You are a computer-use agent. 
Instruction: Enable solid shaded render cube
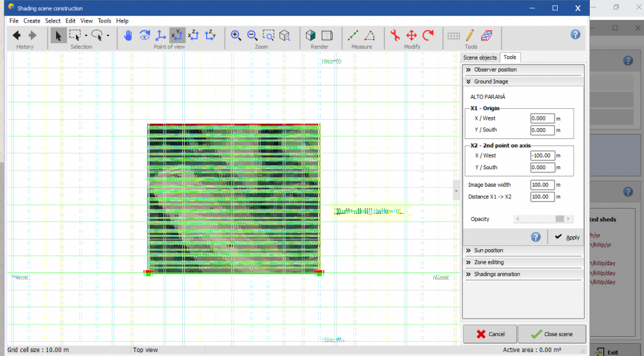(311, 35)
